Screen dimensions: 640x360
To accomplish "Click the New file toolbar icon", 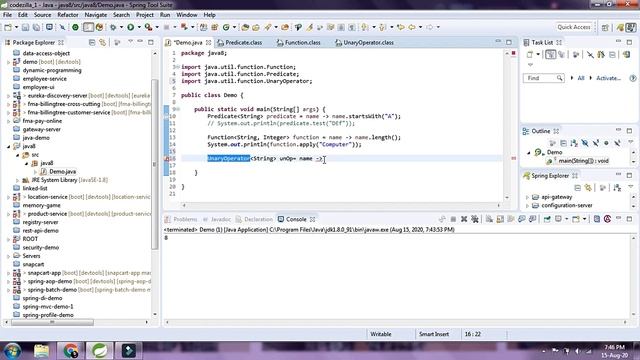I will (8, 27).
